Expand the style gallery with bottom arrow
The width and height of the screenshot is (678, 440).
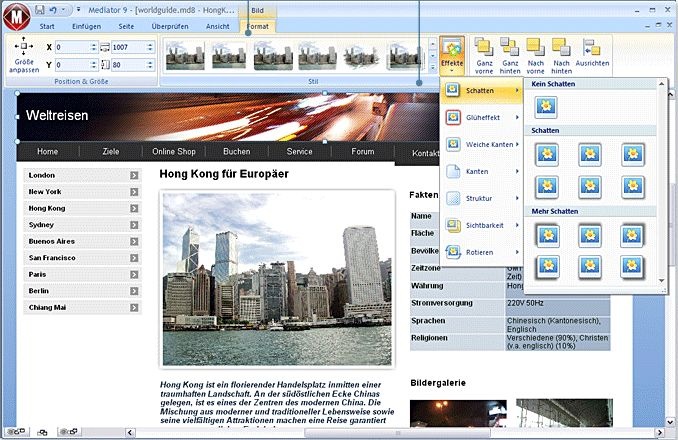point(432,67)
